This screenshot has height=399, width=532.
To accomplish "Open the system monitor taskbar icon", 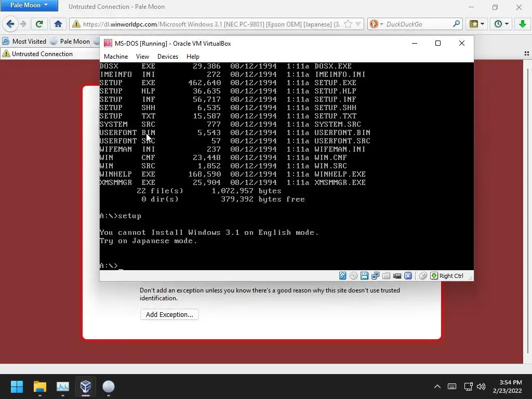I will [63, 387].
